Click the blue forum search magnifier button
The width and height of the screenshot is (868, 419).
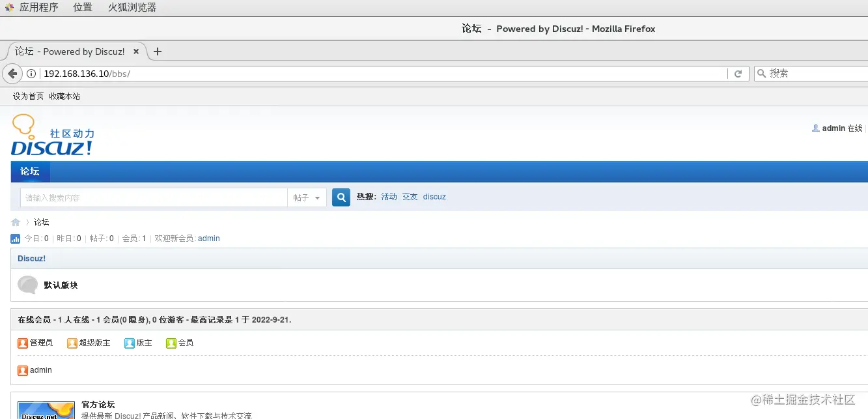coord(341,197)
